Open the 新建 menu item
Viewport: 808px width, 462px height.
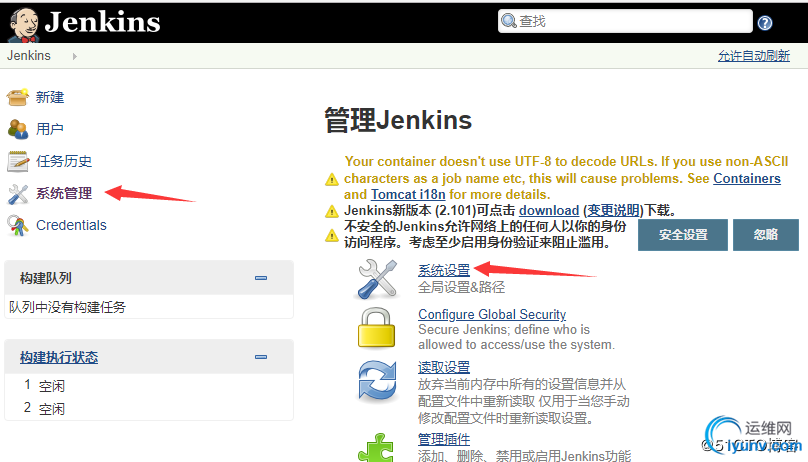tap(50, 97)
